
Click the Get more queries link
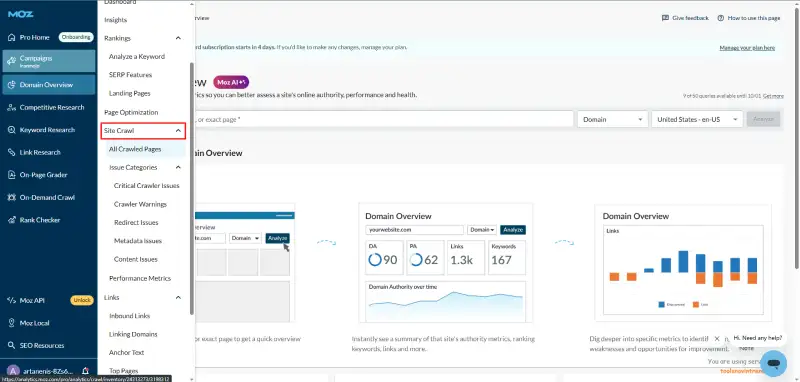[773, 96]
